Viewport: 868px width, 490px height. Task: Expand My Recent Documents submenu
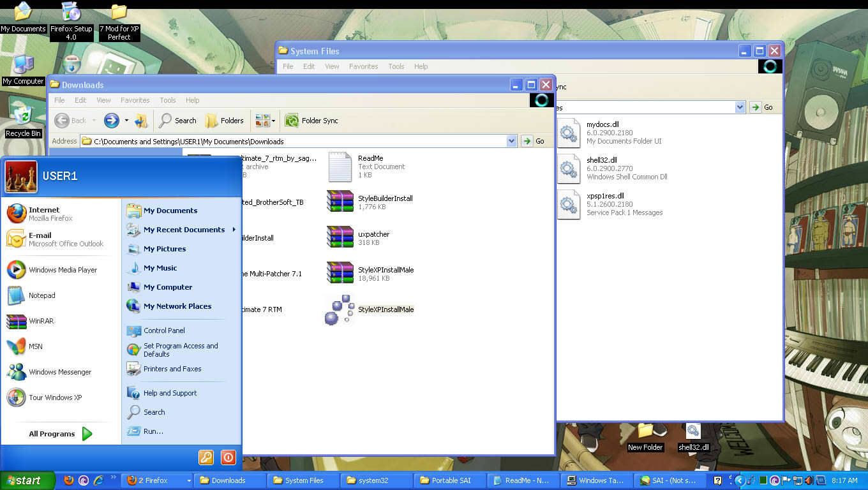(x=181, y=230)
